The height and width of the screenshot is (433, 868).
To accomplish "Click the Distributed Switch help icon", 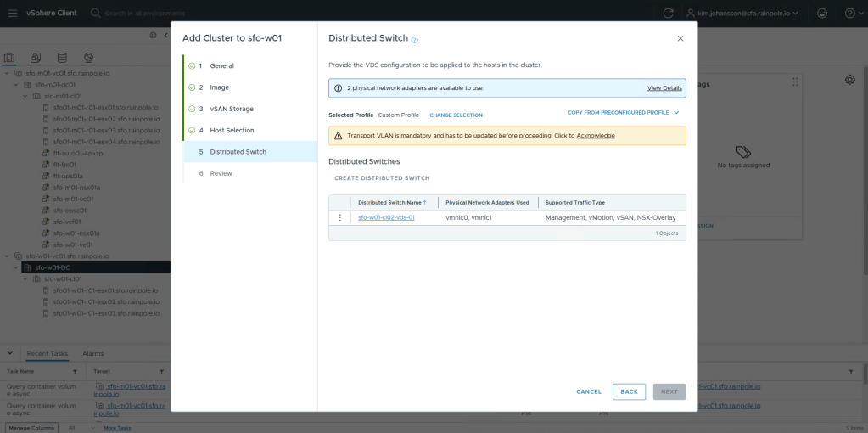I will click(x=415, y=39).
